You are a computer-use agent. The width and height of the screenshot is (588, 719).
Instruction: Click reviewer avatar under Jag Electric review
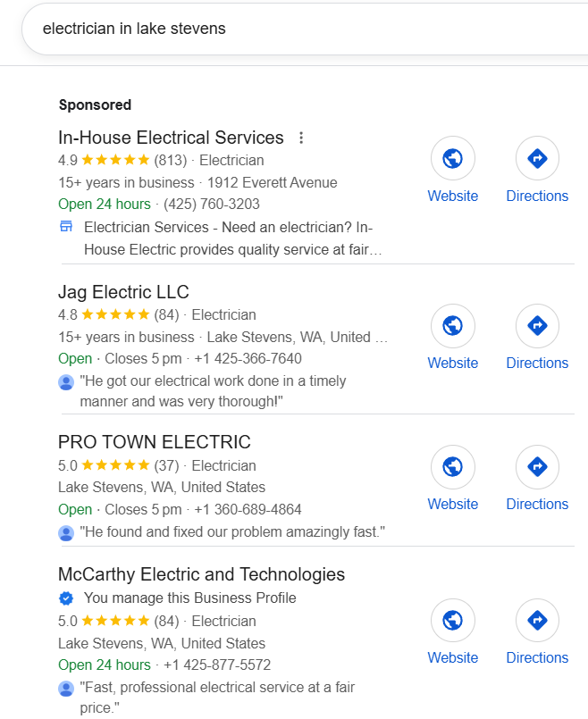[66, 382]
